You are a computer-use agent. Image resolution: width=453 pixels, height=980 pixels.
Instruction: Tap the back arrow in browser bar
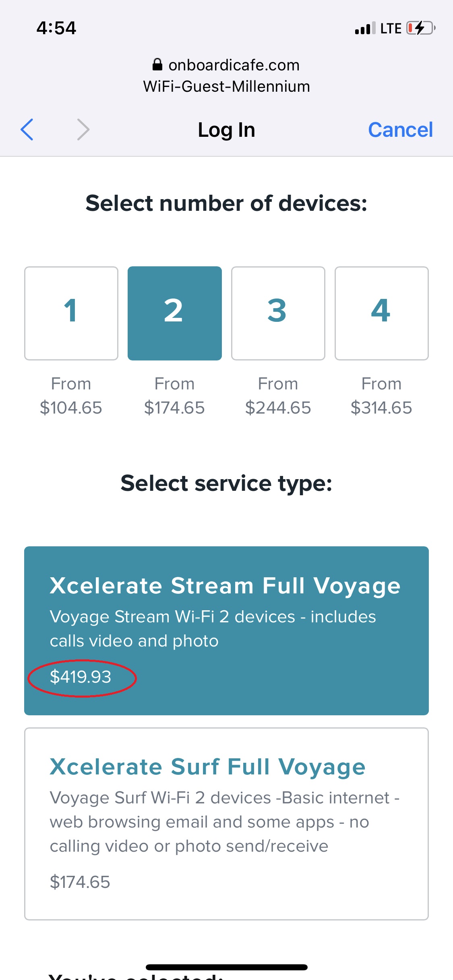[27, 130]
